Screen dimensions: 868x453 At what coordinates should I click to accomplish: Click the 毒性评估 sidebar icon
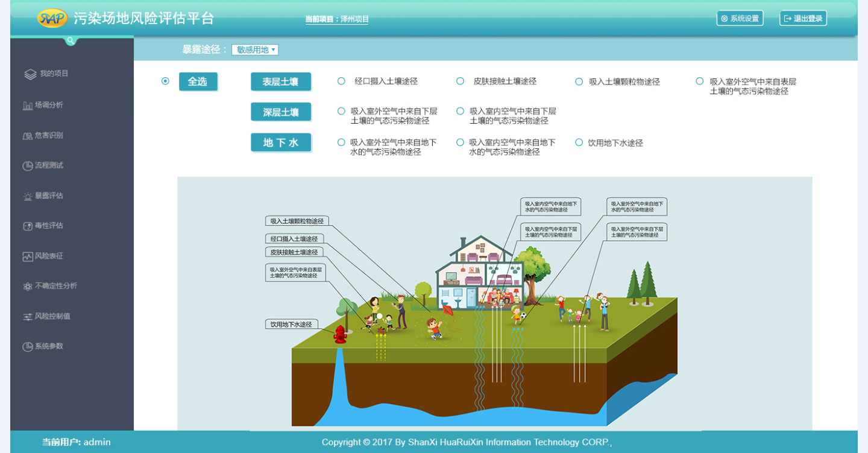(28, 226)
